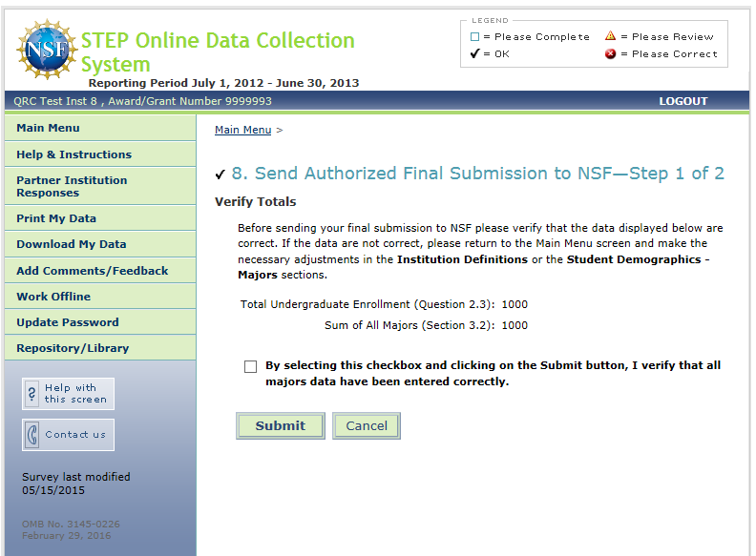Click the LEGEND label

490,20
